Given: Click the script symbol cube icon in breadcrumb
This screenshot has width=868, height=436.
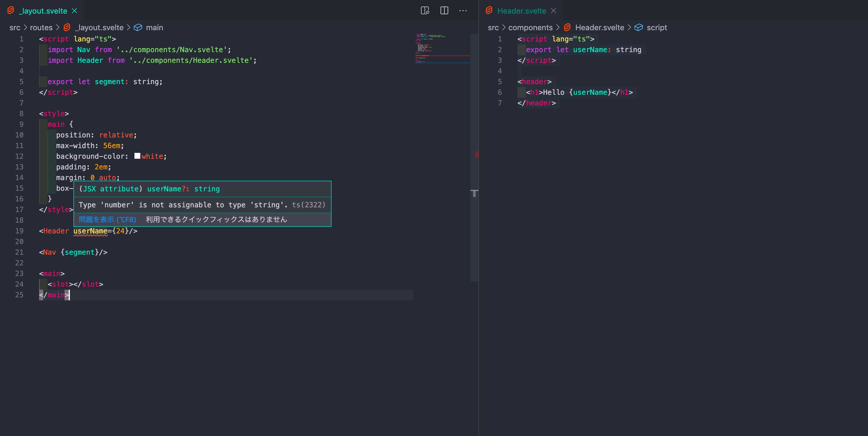Looking at the screenshot, I should (639, 28).
